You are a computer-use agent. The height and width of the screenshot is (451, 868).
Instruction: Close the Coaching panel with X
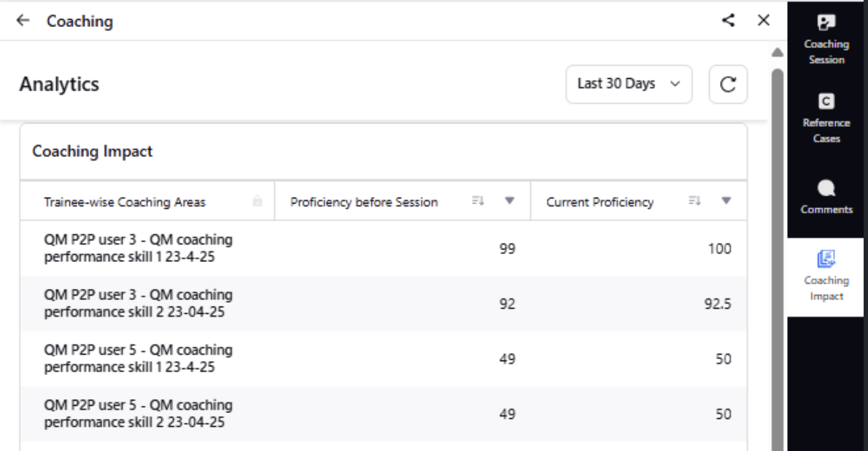pos(764,20)
